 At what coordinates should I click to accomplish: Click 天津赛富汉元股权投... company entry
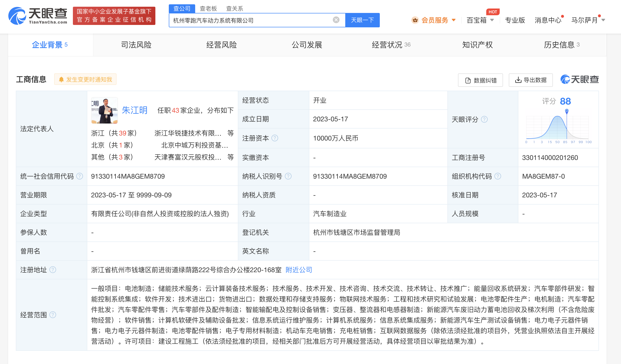[x=188, y=157]
